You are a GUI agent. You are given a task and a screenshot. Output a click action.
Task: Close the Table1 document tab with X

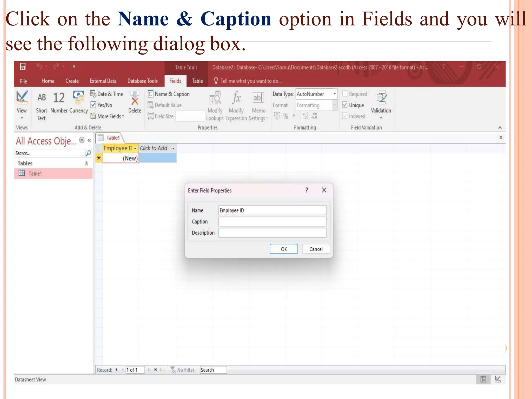coord(501,137)
